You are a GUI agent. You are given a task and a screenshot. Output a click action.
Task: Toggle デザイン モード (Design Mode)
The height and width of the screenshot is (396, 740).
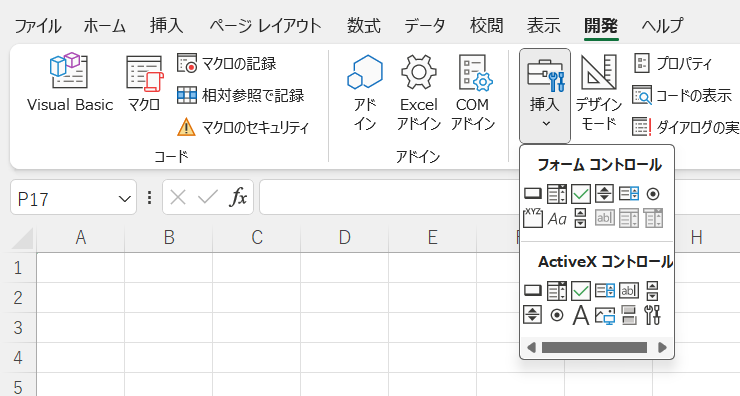(x=598, y=93)
